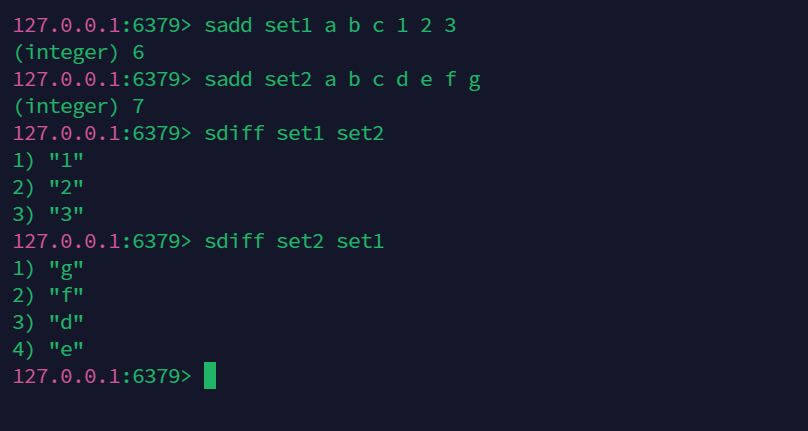Click the "sdiff set2 set1" command text
This screenshot has height=431, width=808.
pyautogui.click(x=294, y=241)
